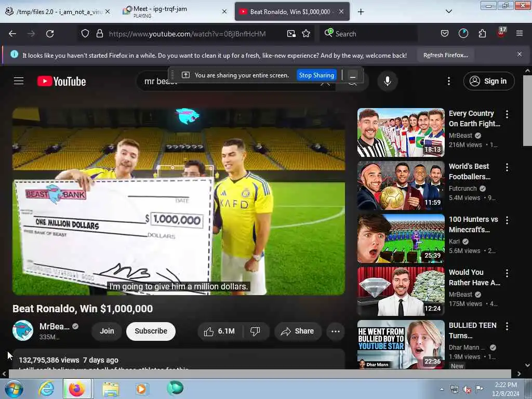This screenshot has width=532, height=399.
Task: Start voice search with the microphone icon
Action: pyautogui.click(x=387, y=81)
